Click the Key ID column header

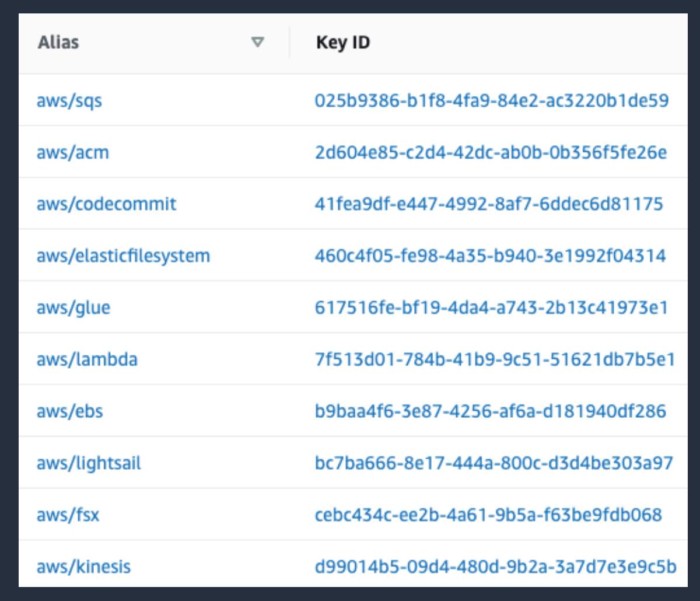tap(343, 42)
